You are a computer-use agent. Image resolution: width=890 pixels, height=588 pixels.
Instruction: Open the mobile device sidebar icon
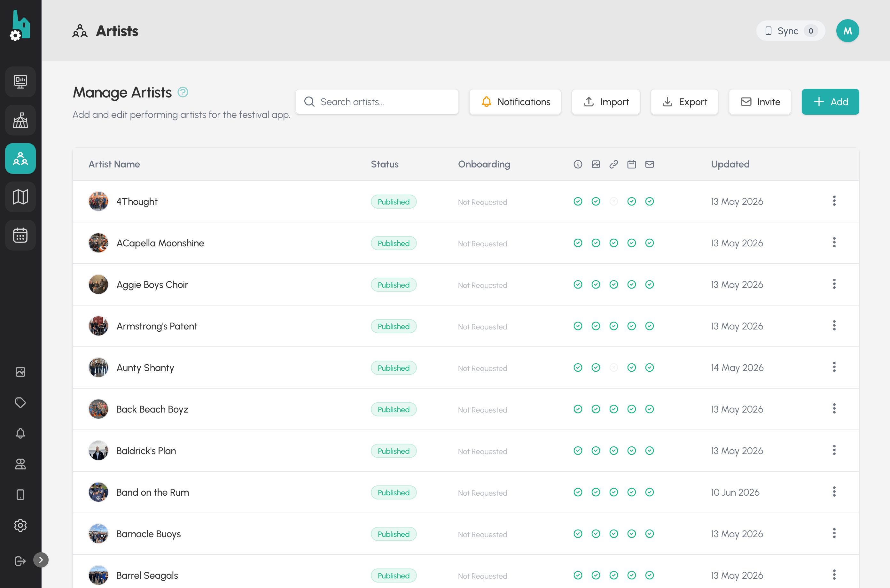tap(20, 495)
